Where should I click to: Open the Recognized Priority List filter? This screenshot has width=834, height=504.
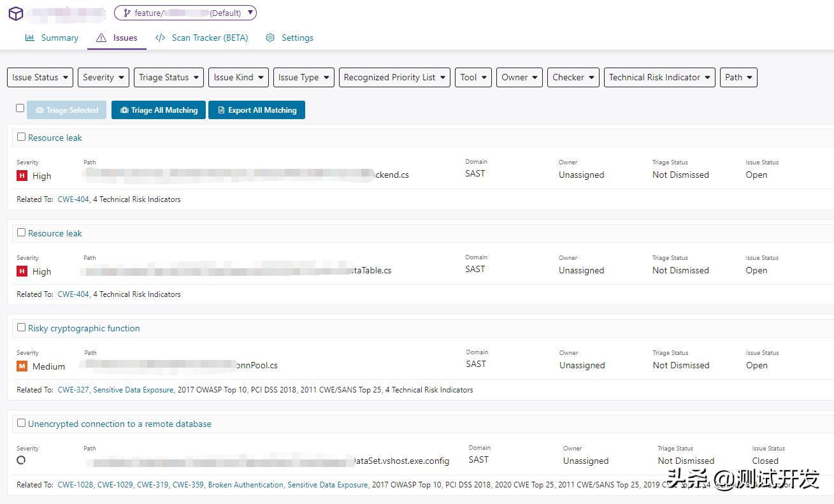coord(395,77)
